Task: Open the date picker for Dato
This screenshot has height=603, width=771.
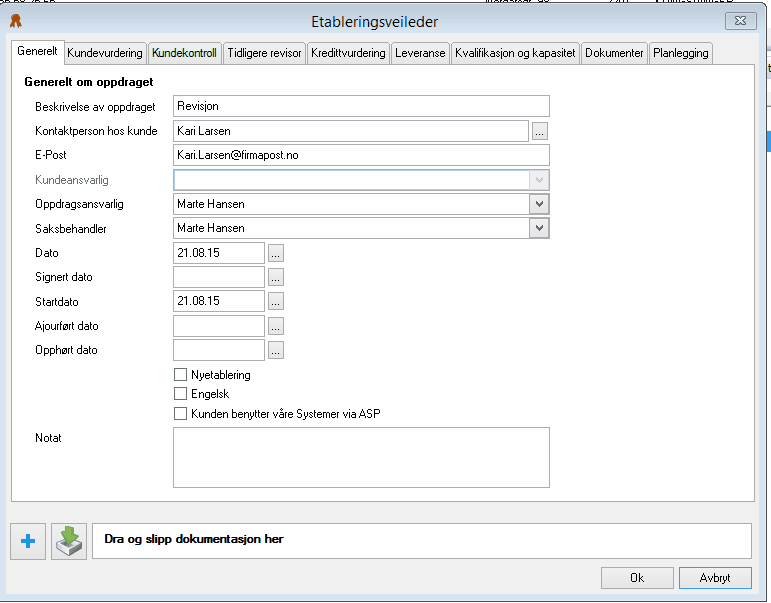Action: pos(275,253)
